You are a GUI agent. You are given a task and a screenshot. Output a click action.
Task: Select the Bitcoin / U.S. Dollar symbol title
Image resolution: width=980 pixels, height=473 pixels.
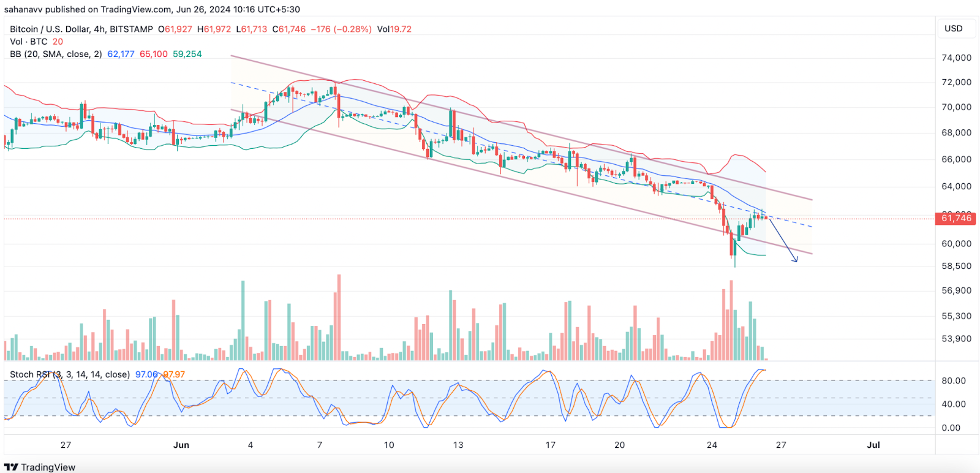pyautogui.click(x=81, y=29)
